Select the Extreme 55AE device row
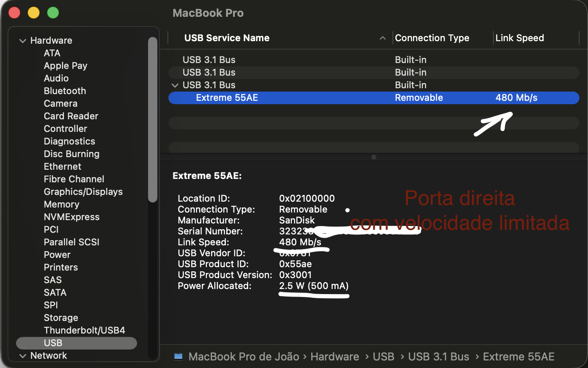This screenshot has width=588, height=368. (374, 98)
